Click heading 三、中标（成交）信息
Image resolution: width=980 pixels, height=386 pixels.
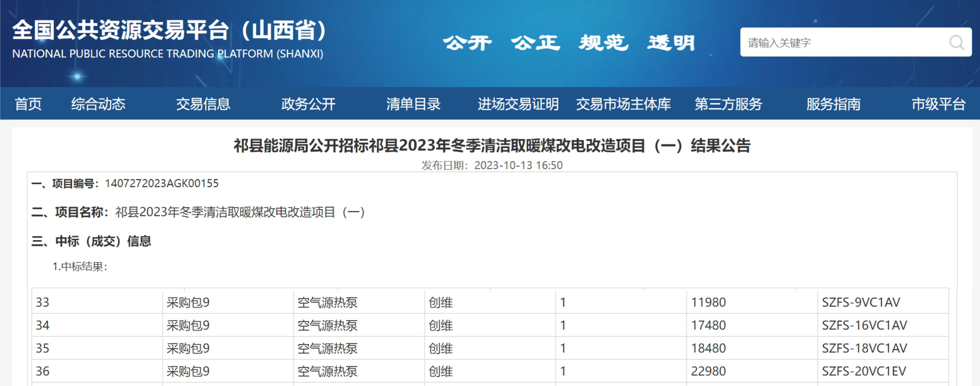click(x=91, y=241)
